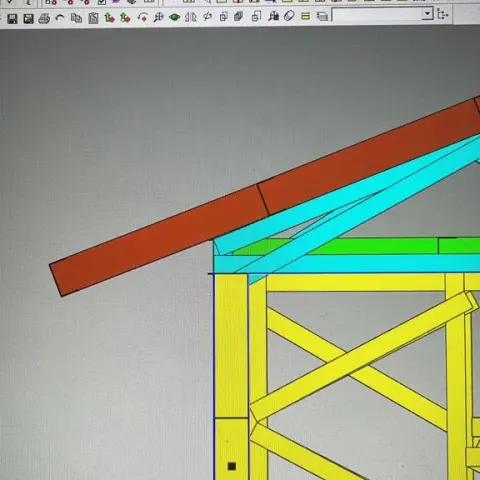This screenshot has width=480, height=480.
Task: Click inside the empty toolbar combo field
Action: coord(377,15)
